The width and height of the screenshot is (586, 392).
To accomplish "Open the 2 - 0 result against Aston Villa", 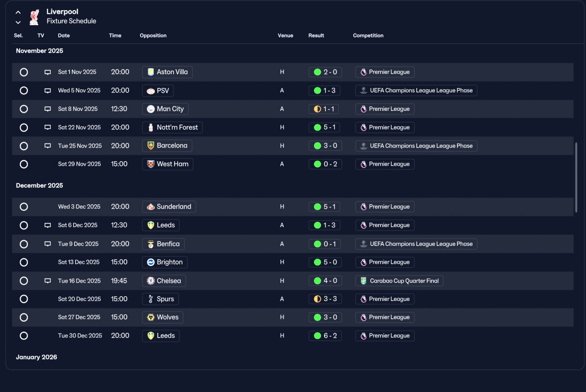I will click(x=325, y=72).
